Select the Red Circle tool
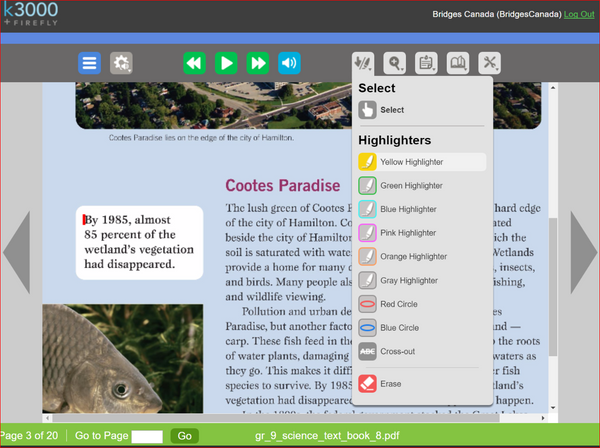Screen dimensions: 600x448 [422, 304]
